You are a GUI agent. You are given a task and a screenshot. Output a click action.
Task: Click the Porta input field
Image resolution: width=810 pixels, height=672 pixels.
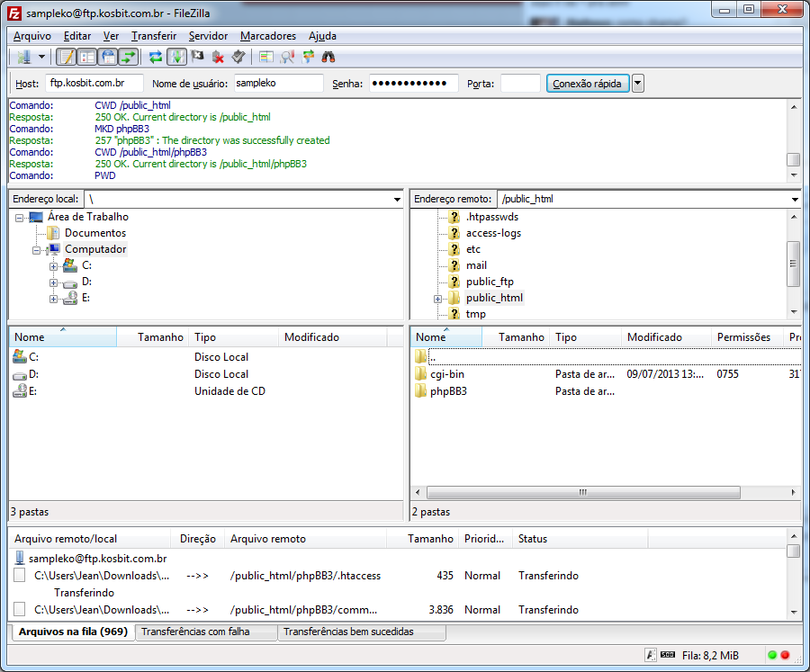pos(520,83)
